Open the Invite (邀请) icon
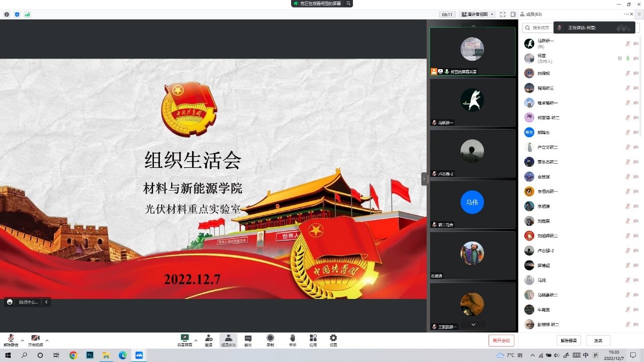This screenshot has height=362, width=644. tap(209, 339)
